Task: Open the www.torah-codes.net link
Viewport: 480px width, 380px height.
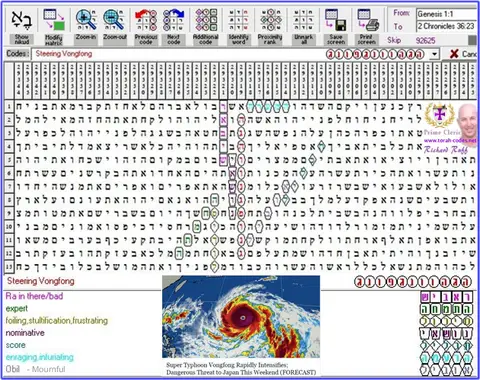Action: pos(450,141)
